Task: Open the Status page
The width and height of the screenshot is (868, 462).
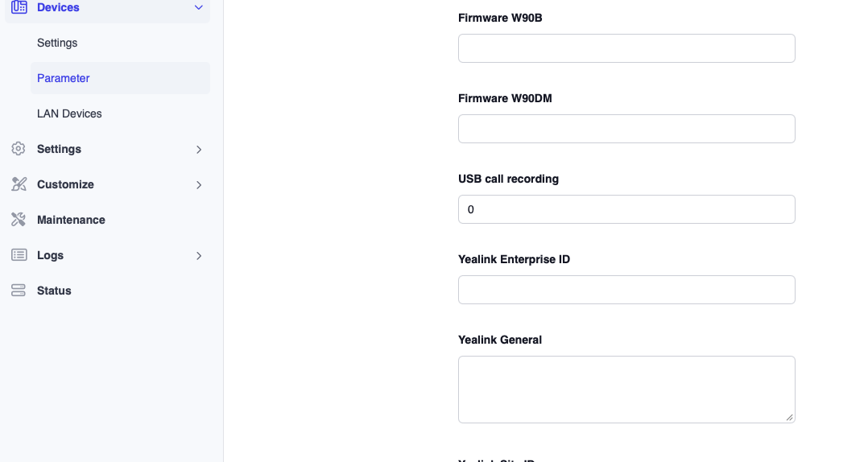Action: [x=54, y=291]
